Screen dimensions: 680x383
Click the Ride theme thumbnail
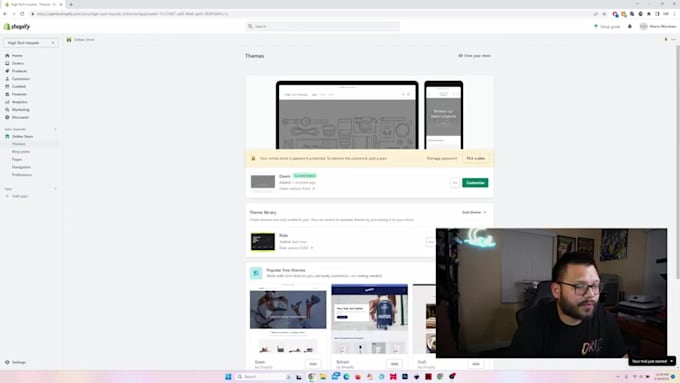(x=263, y=242)
